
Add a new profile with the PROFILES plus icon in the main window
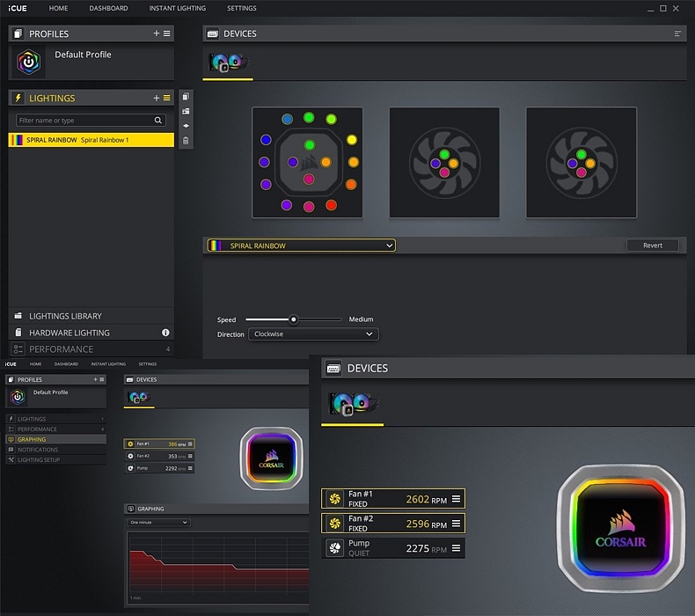point(156,33)
